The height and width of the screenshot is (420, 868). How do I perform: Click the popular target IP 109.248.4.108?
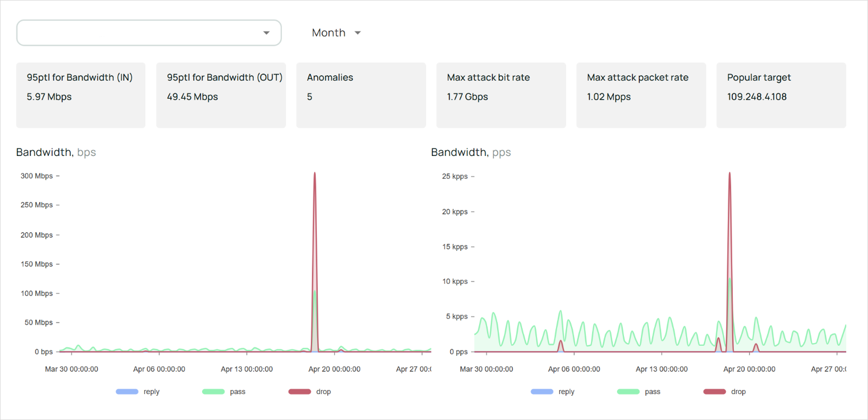(757, 97)
